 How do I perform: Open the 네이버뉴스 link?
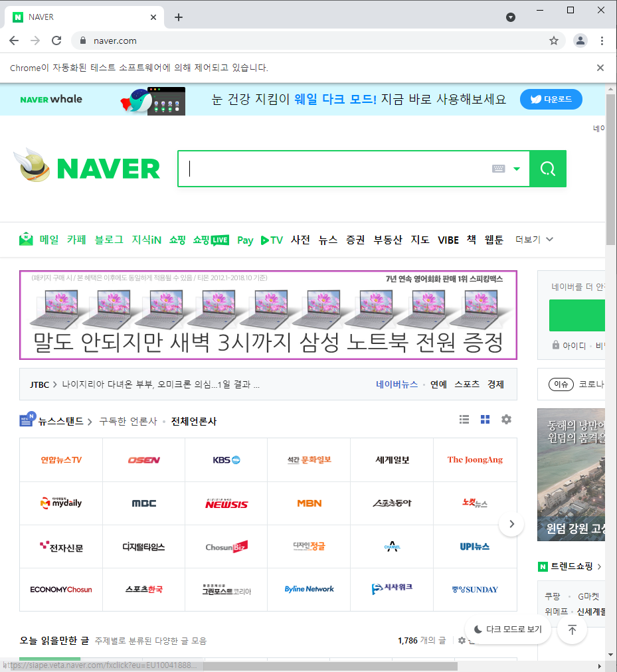pos(397,384)
